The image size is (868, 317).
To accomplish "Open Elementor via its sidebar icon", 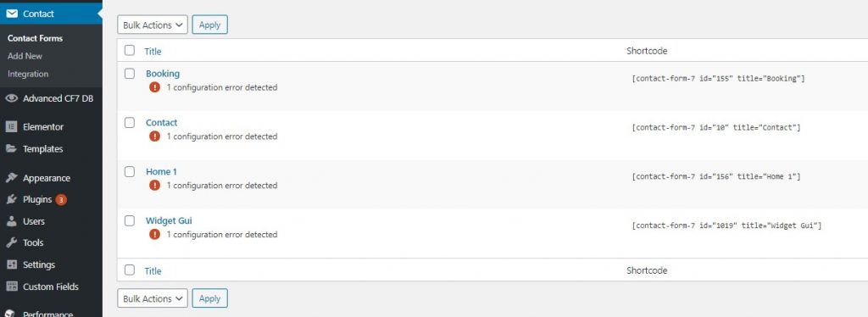I will point(12,126).
